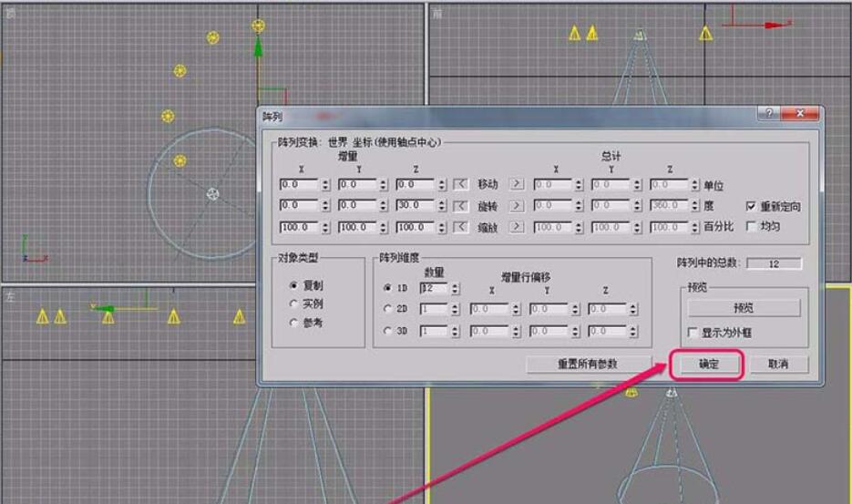
Task: Click the Move right arrow button
Action: [516, 184]
